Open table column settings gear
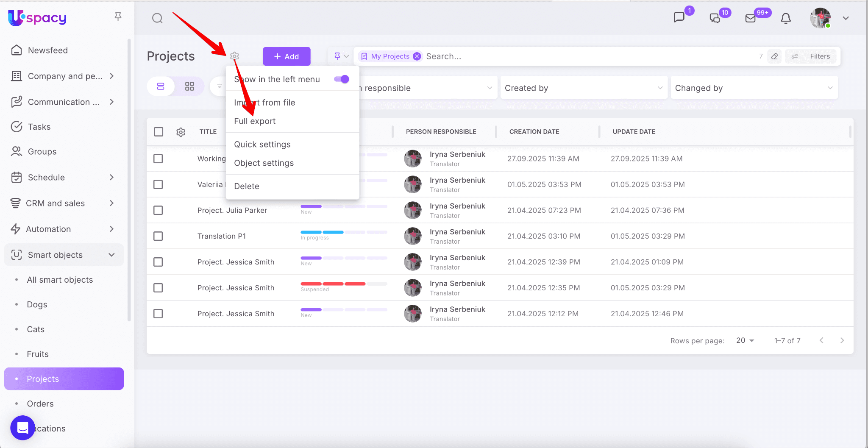868x448 pixels. [x=181, y=132]
